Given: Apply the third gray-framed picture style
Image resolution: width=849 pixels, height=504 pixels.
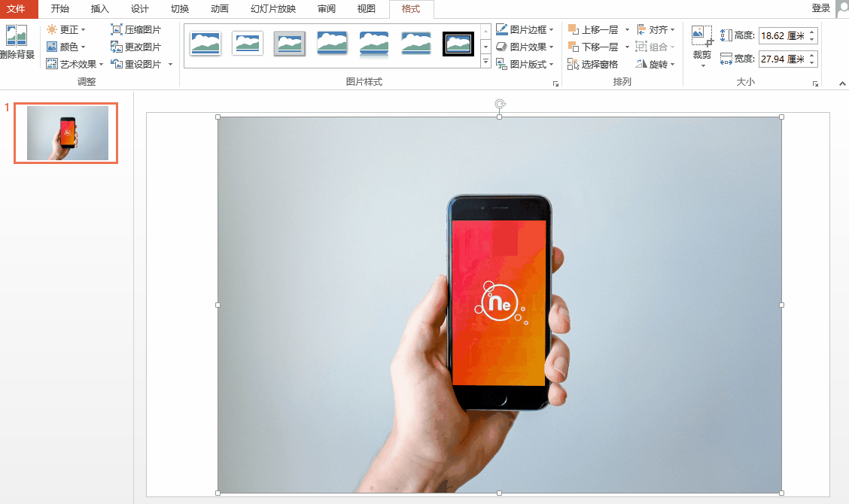Looking at the screenshot, I should [x=290, y=44].
